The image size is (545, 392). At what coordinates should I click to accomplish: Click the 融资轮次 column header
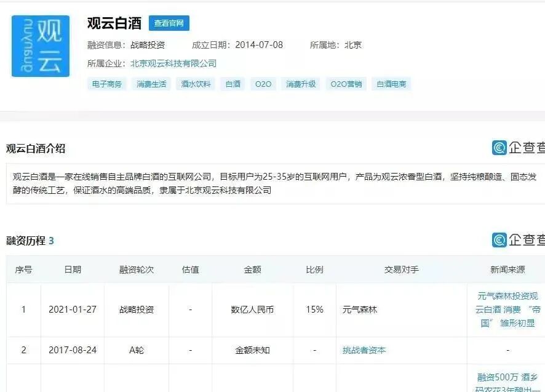(x=137, y=270)
